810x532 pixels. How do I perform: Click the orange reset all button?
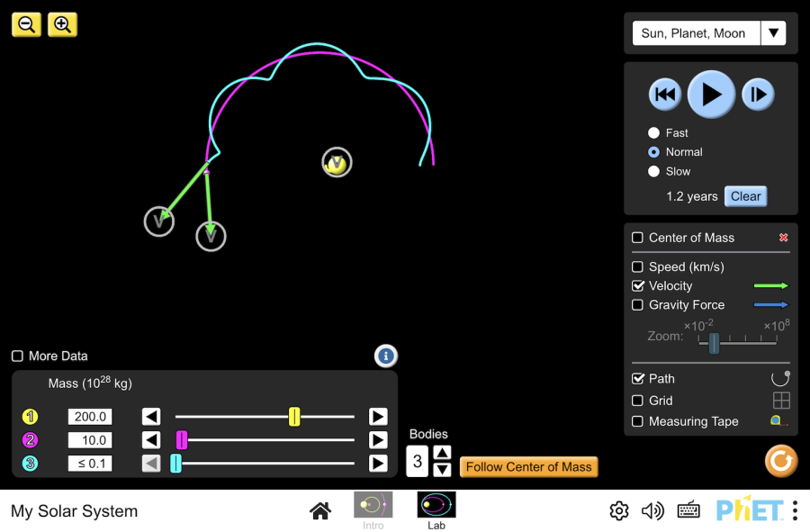click(780, 461)
